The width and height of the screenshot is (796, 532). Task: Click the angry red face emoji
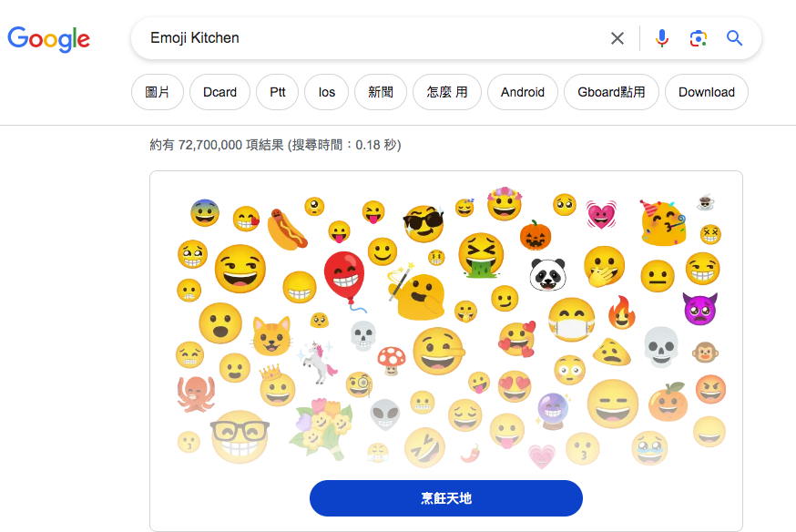(710, 389)
